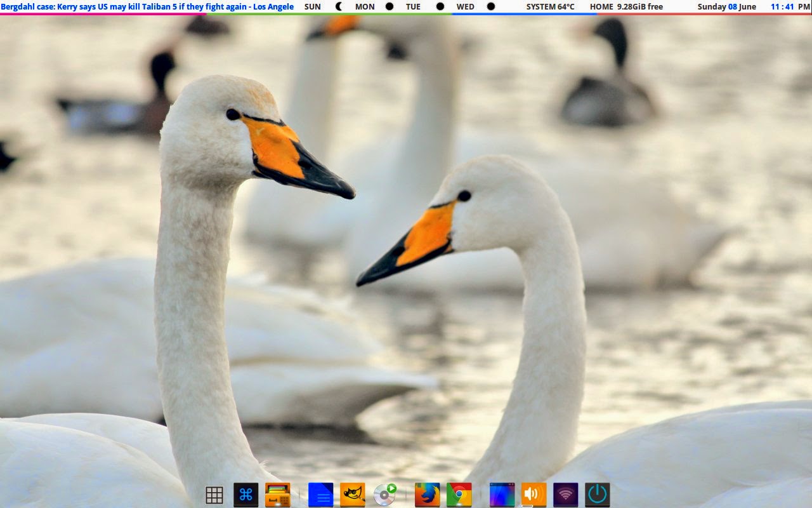Launch GIMP from the dock
This screenshot has width=812, height=508.
point(353,495)
